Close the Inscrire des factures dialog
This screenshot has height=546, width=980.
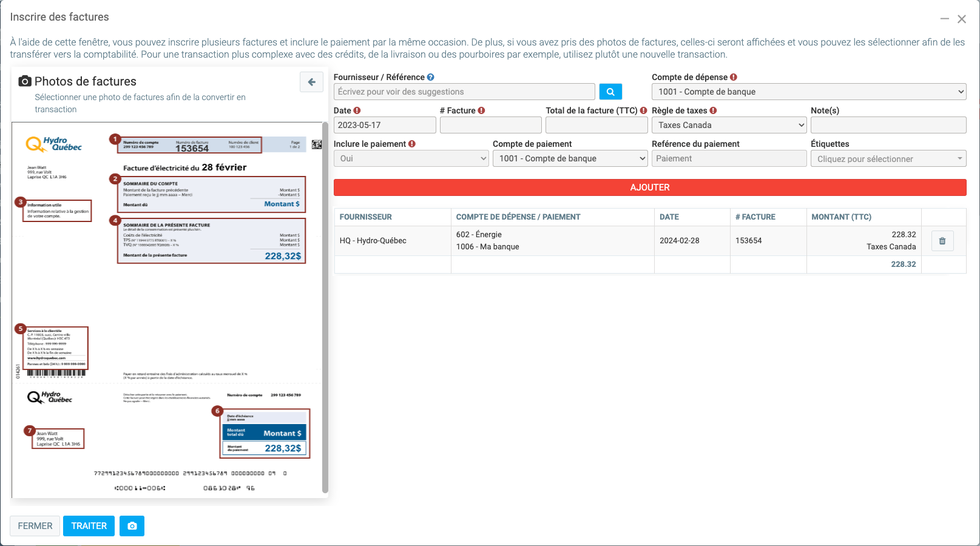pos(962,19)
